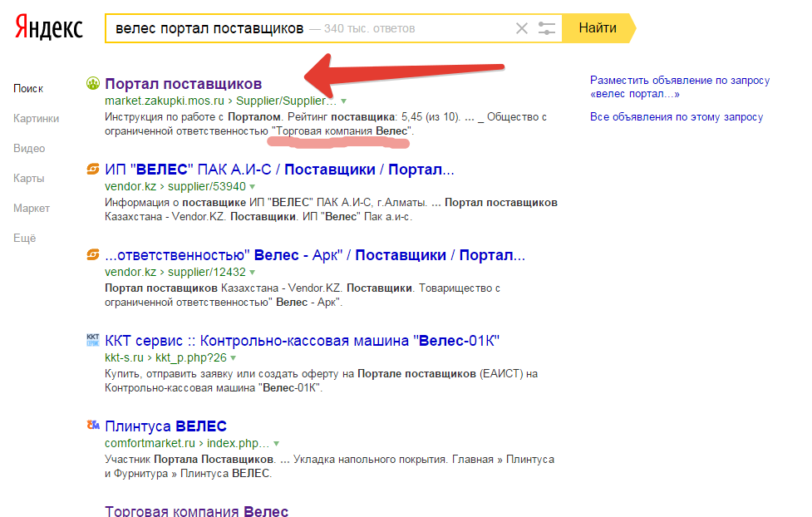
Task: Expand the dropdown arrow after comfortmarket.ru URL
Action: 276,443
